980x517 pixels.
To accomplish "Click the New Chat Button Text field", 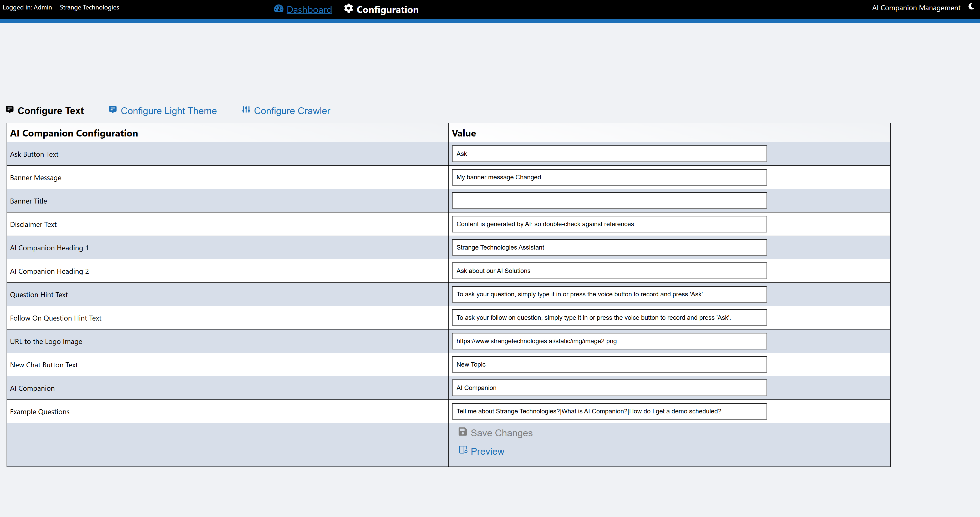I will (609, 364).
